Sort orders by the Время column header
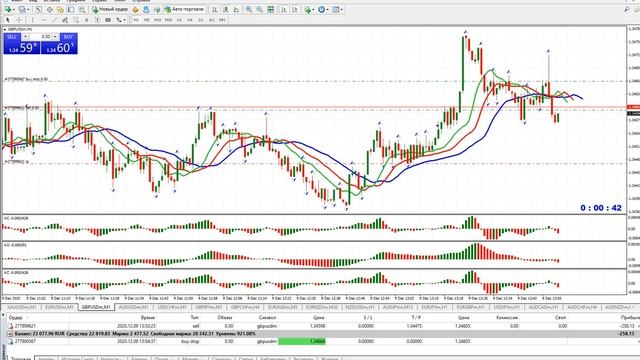The image size is (640, 360). click(x=148, y=317)
